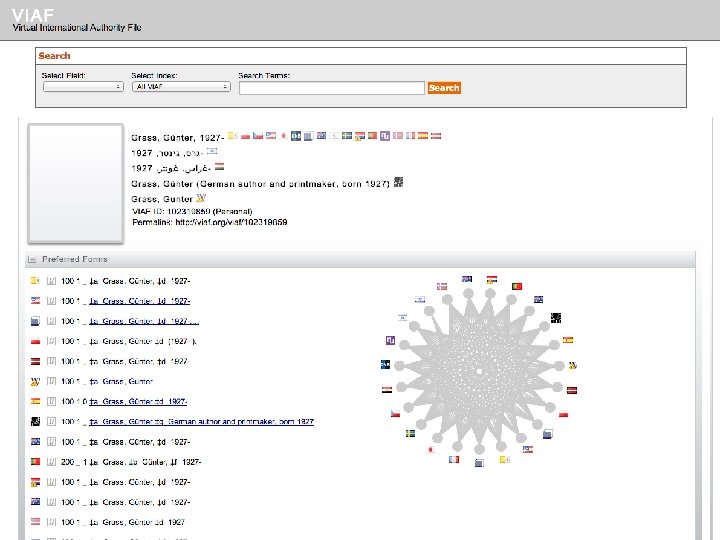Click the VIAF logo in the header

click(33, 16)
